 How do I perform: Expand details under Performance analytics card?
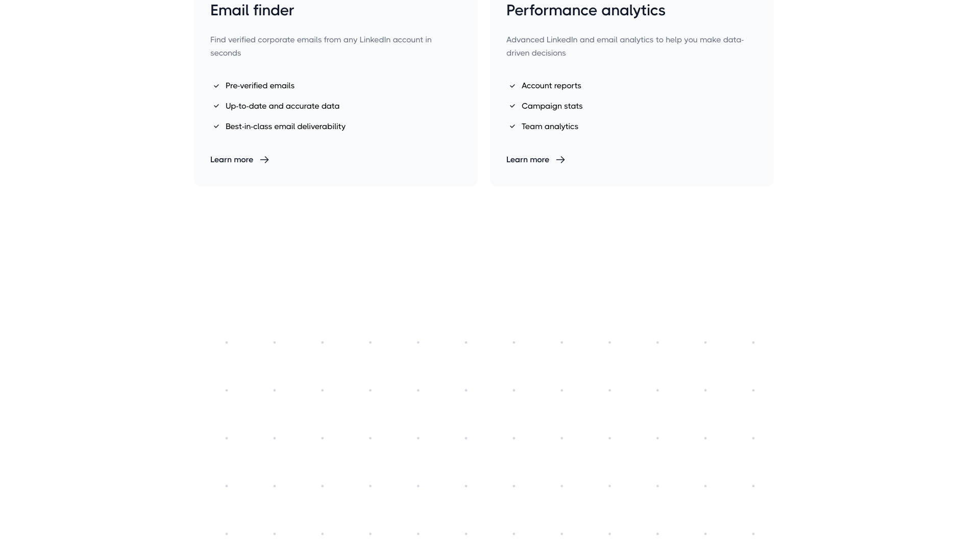click(x=528, y=160)
